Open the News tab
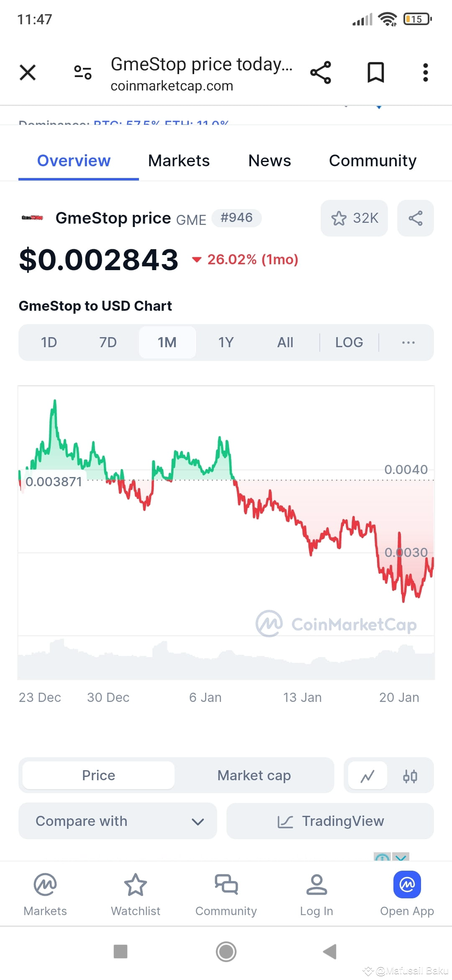This screenshot has width=452, height=980. click(x=269, y=161)
